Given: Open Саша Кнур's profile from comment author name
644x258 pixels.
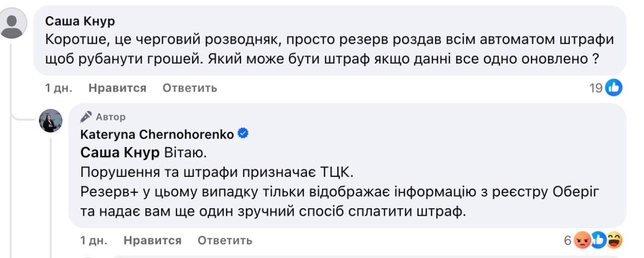Looking at the screenshot, I should (x=80, y=21).
